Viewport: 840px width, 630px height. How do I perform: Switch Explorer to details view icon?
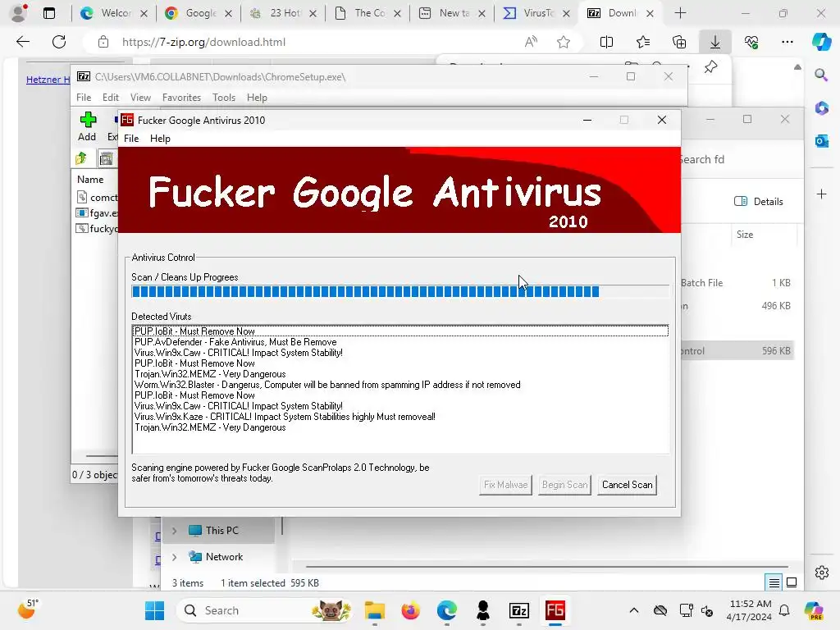774,582
